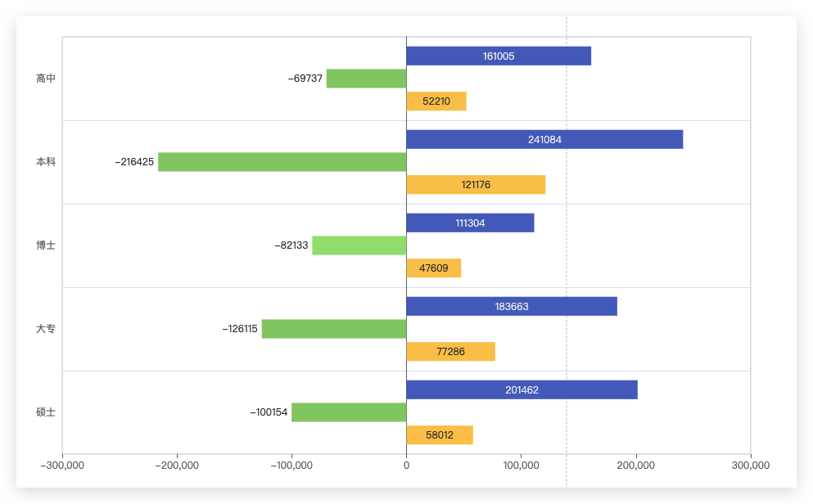
Task: Select the blue bar valued 241084
Action: pyautogui.click(x=544, y=139)
